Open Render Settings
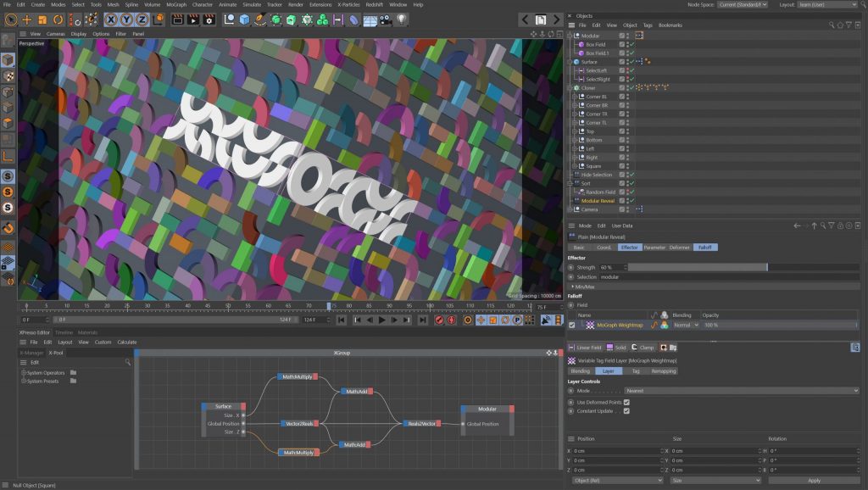 pos(207,17)
